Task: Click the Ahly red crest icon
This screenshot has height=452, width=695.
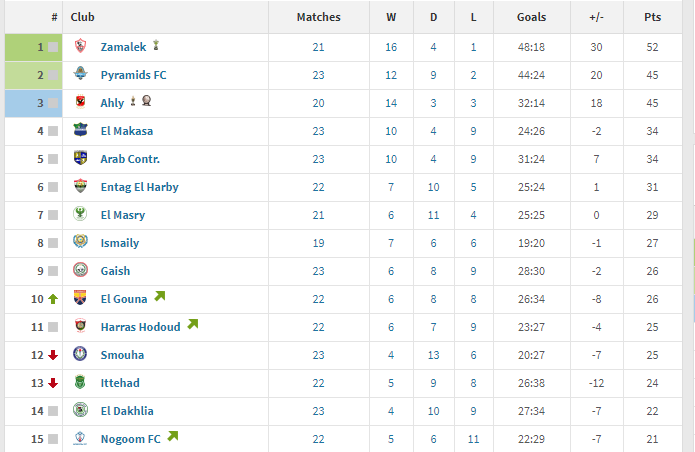Action: coord(80,101)
